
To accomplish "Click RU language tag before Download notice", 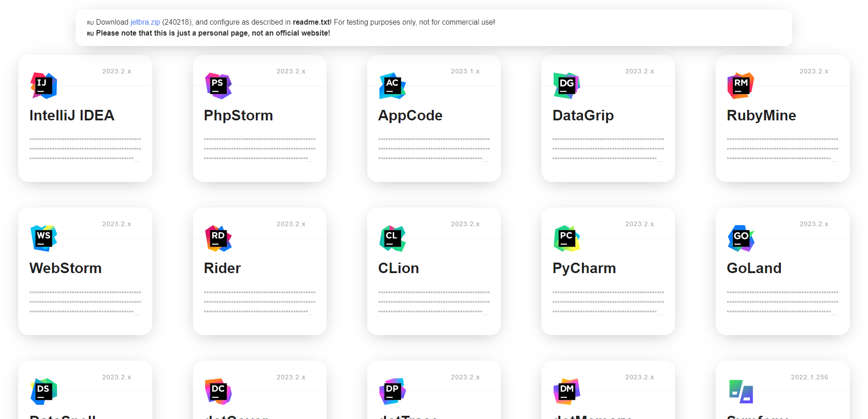I will tap(90, 23).
